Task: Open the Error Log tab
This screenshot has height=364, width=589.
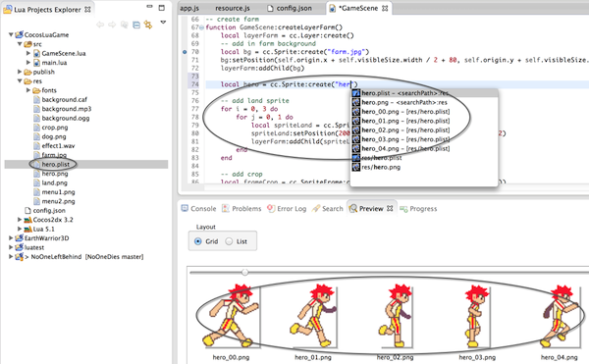Action: [287, 209]
